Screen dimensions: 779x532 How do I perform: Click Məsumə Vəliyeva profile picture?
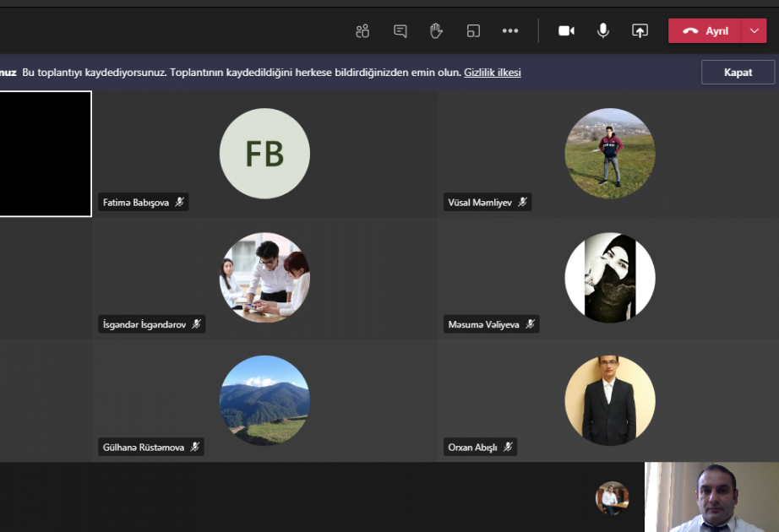610,278
